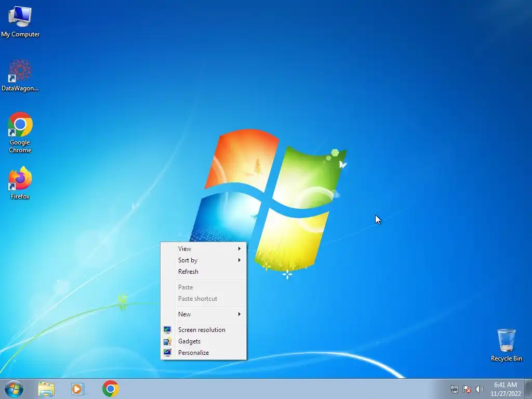Launch Chrome from the taskbar
Viewport: 532px width, 399px height.
[110, 389]
